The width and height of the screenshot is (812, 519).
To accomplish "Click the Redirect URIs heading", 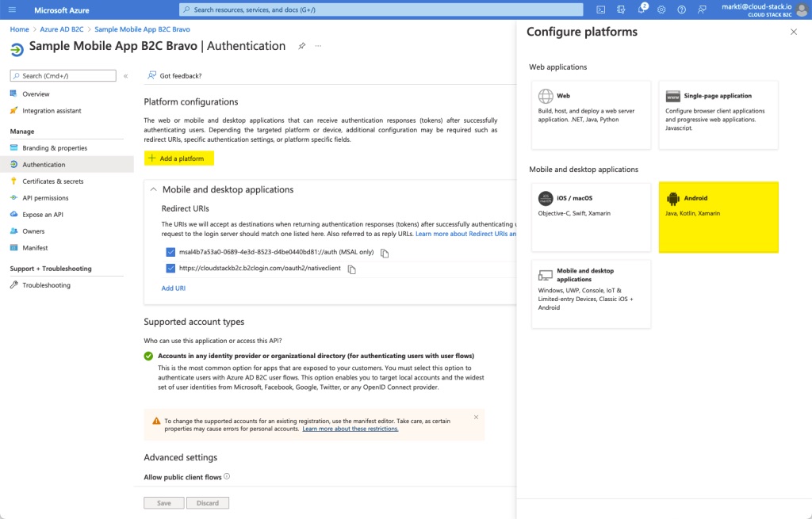I will (186, 208).
